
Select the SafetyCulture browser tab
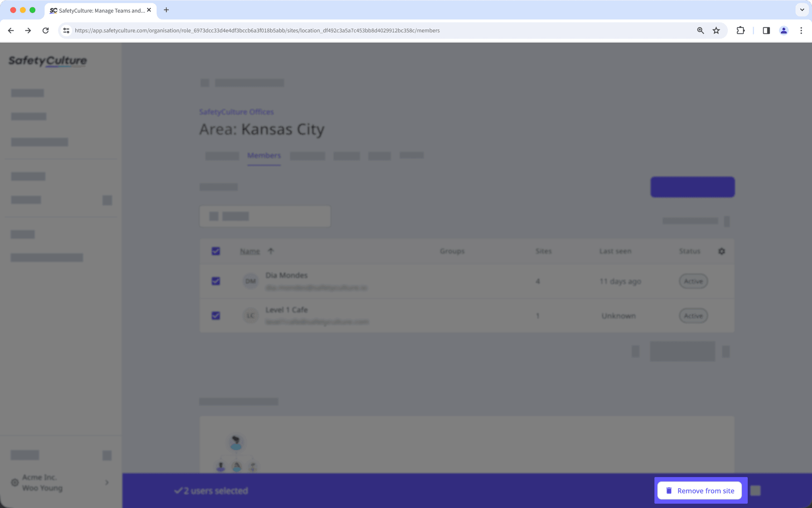tap(99, 10)
